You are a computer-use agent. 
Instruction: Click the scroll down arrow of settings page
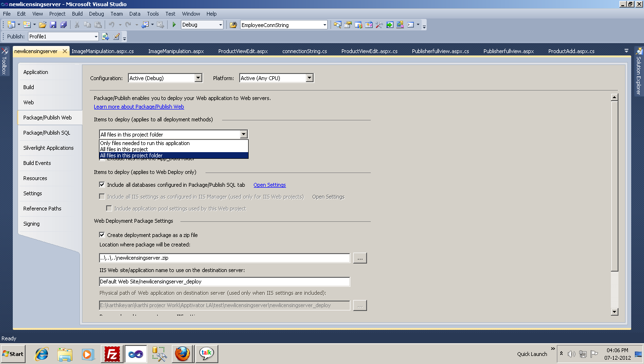615,311
